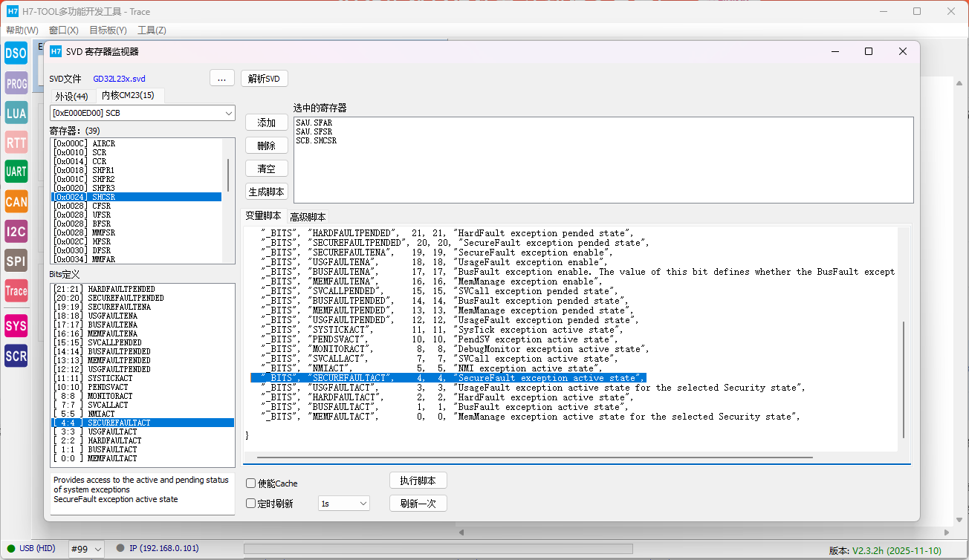Click the RTT viewer sidebar icon
969x560 pixels.
[16, 143]
